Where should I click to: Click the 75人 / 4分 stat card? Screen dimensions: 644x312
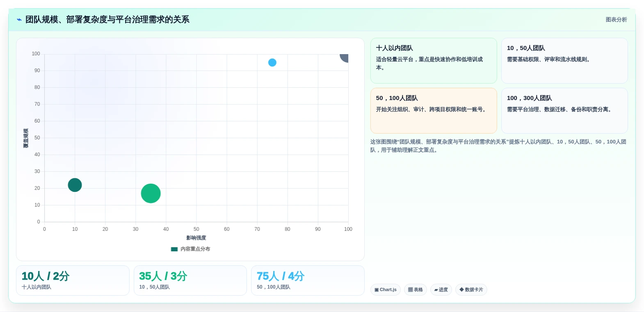(x=308, y=280)
